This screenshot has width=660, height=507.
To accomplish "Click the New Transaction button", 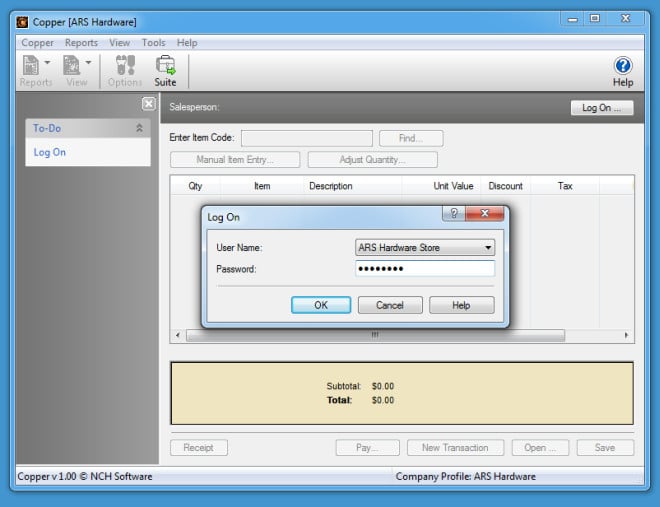I will 455,448.
